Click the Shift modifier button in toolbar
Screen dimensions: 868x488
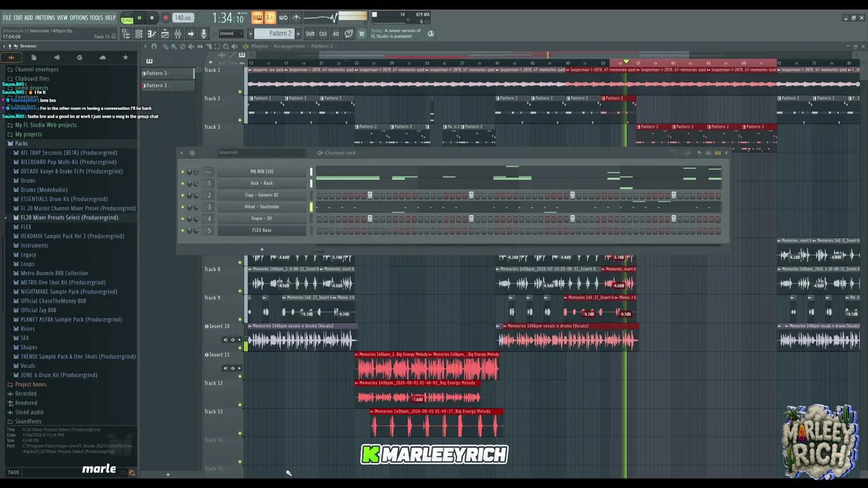pos(310,34)
